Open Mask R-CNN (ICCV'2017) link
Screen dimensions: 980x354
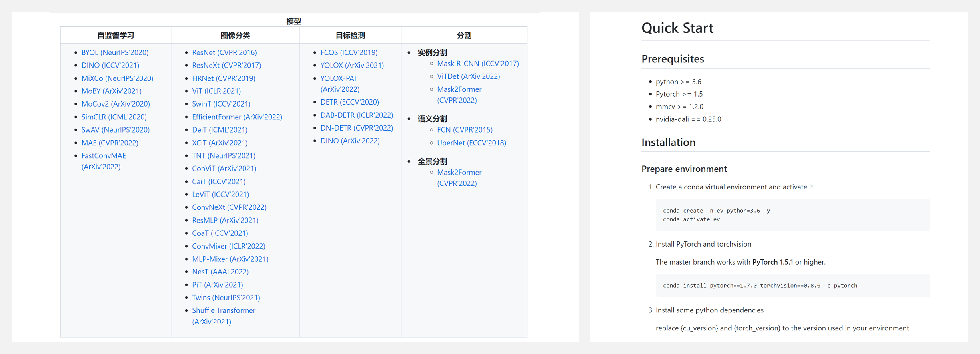pyautogui.click(x=478, y=64)
